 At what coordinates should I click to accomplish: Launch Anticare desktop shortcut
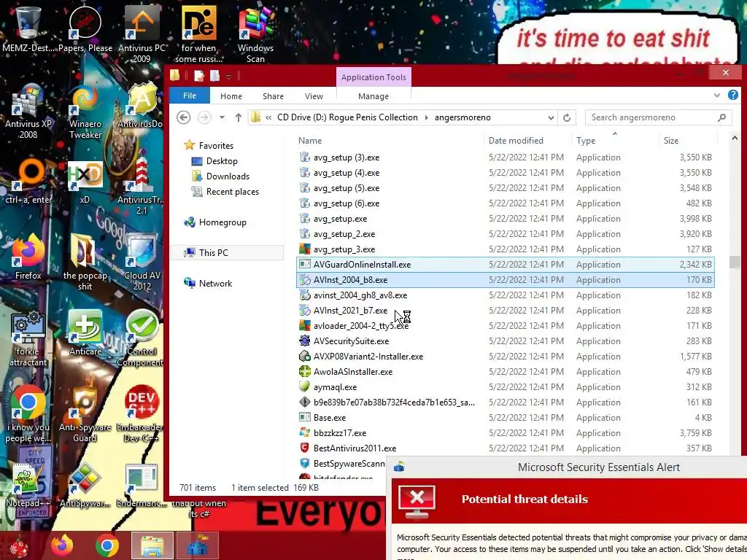tap(85, 332)
